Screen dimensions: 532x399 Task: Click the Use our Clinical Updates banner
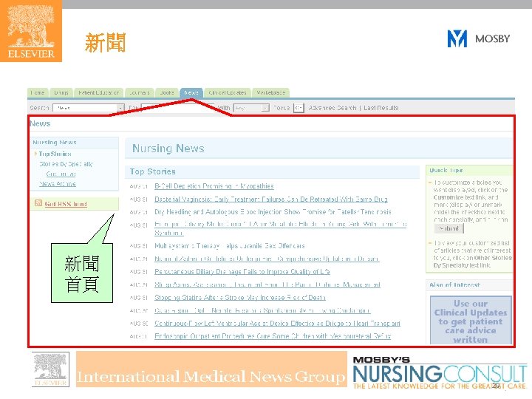(x=471, y=321)
